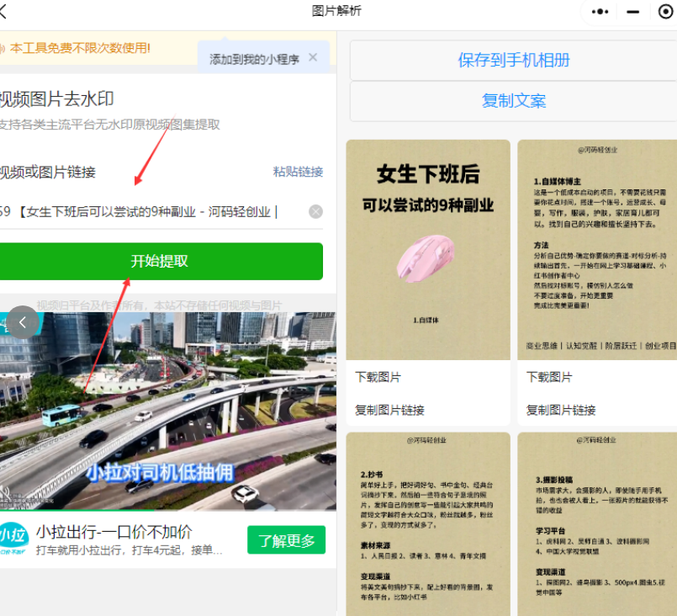677x616 pixels.
Task: Click the back arrow in the title bar
Action: 4,12
